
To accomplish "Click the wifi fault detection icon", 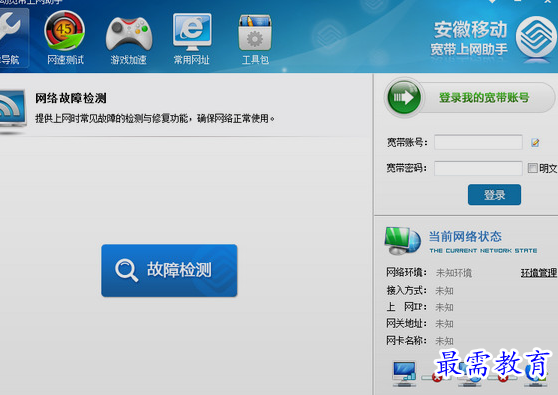I will (13, 111).
